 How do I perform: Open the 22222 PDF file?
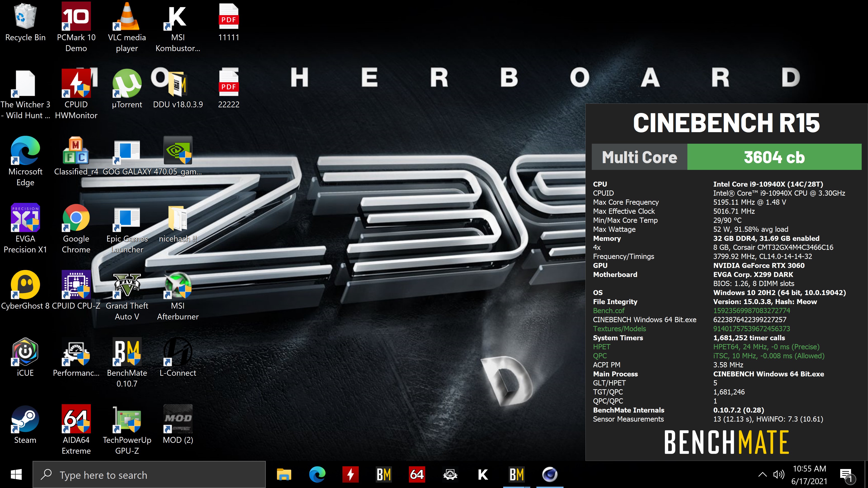(229, 89)
